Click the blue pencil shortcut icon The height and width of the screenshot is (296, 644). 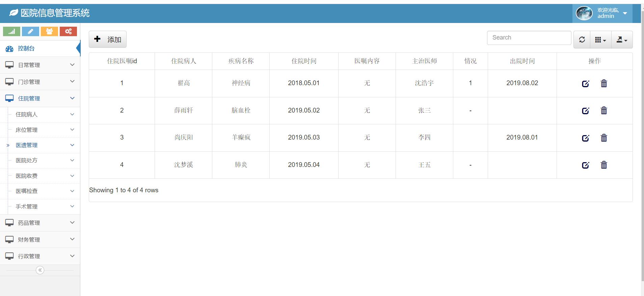[x=30, y=31]
